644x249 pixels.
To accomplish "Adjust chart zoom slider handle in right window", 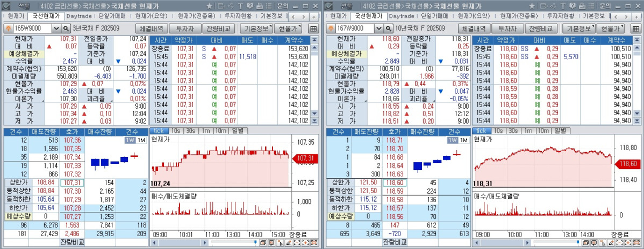I will pos(578,242).
